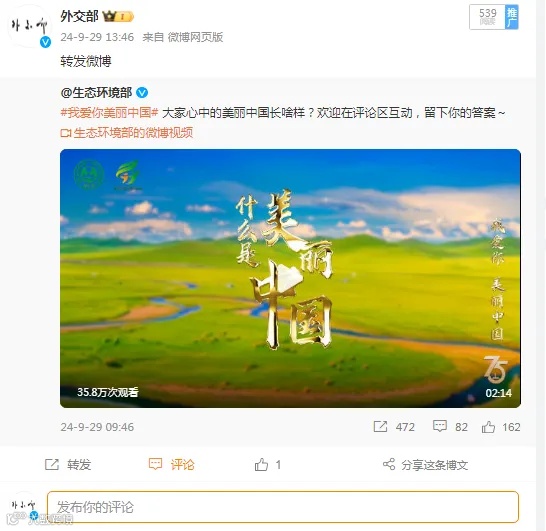The width and height of the screenshot is (546, 531).
Task: Click the verified badge next to 生态环境部
Action: point(142,93)
